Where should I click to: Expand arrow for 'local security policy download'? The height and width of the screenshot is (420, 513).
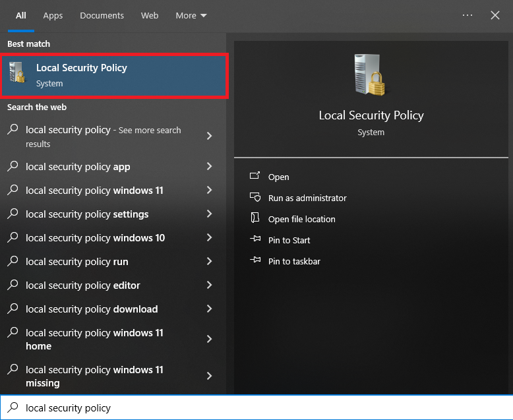click(x=210, y=309)
